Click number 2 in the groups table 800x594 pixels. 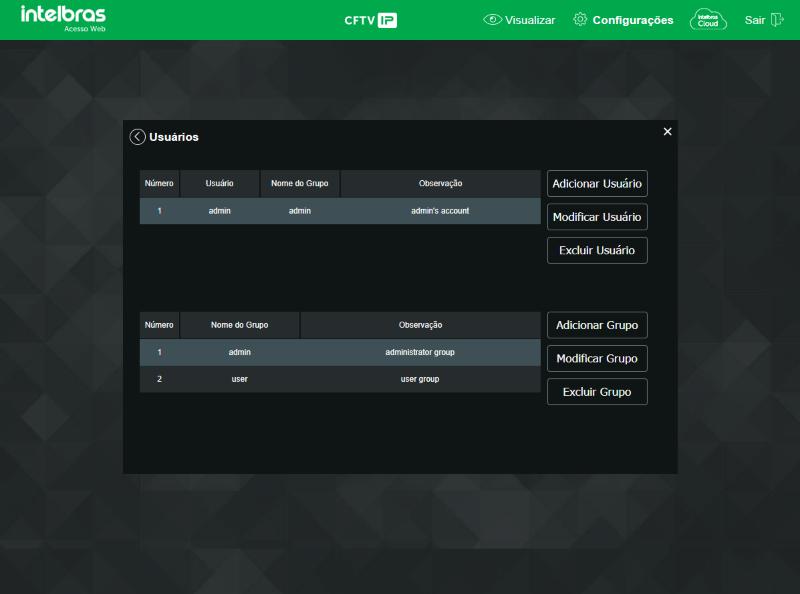click(159, 379)
